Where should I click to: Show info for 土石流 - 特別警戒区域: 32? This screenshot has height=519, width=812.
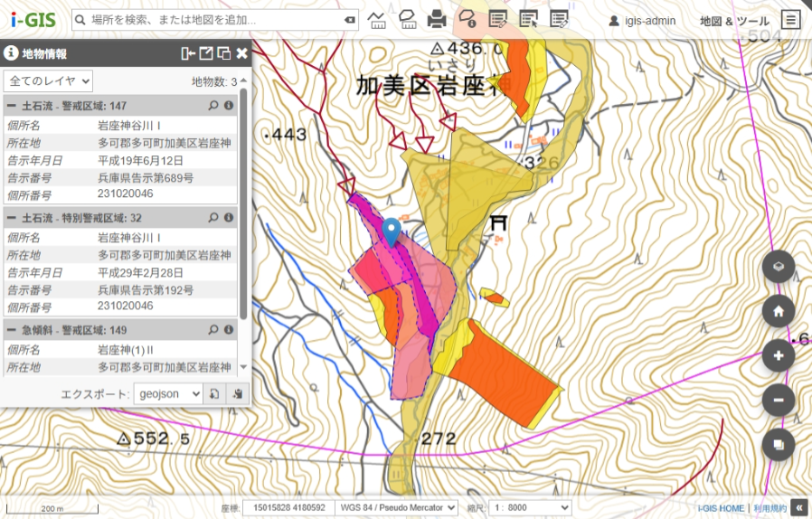click(x=229, y=217)
